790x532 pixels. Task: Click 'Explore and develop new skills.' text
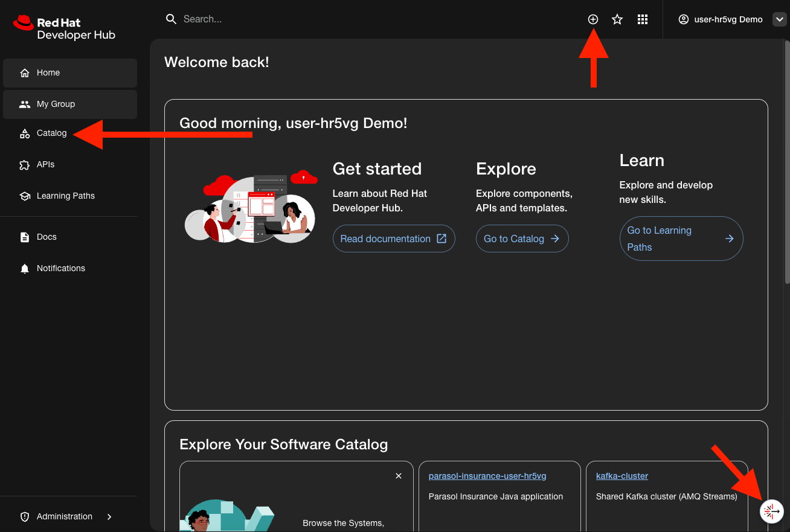click(666, 192)
